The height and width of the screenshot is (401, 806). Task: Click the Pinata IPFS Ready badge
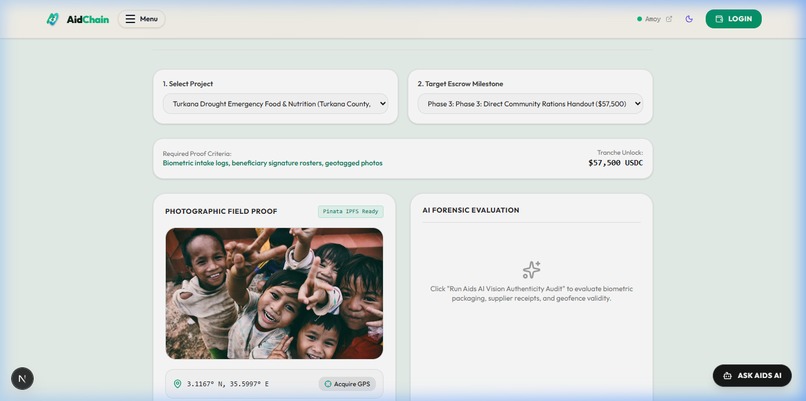(x=351, y=211)
